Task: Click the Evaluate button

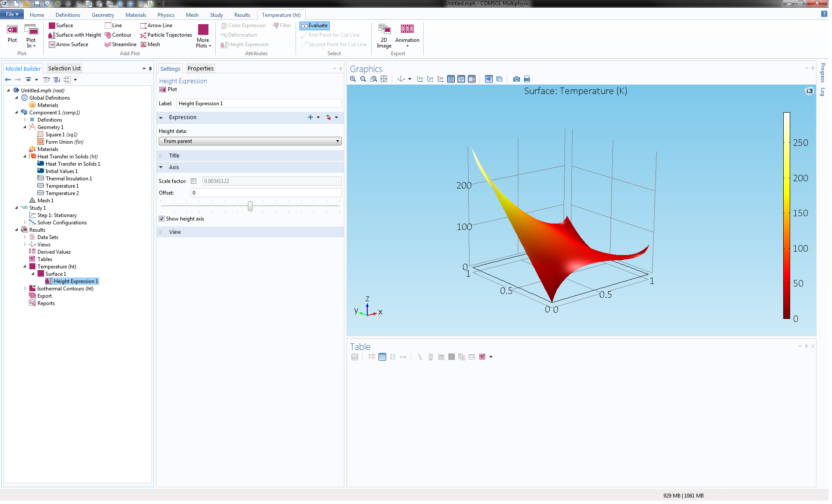Action: [x=315, y=25]
